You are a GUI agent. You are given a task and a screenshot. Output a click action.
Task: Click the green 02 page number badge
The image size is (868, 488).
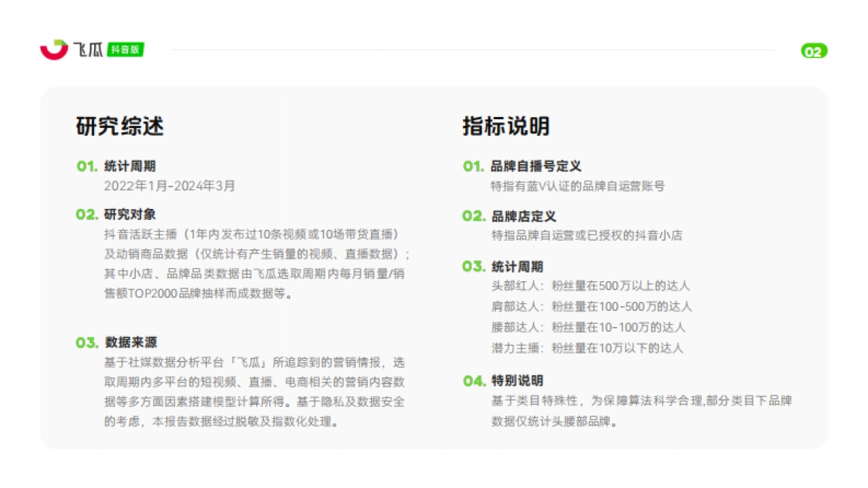[x=814, y=51]
